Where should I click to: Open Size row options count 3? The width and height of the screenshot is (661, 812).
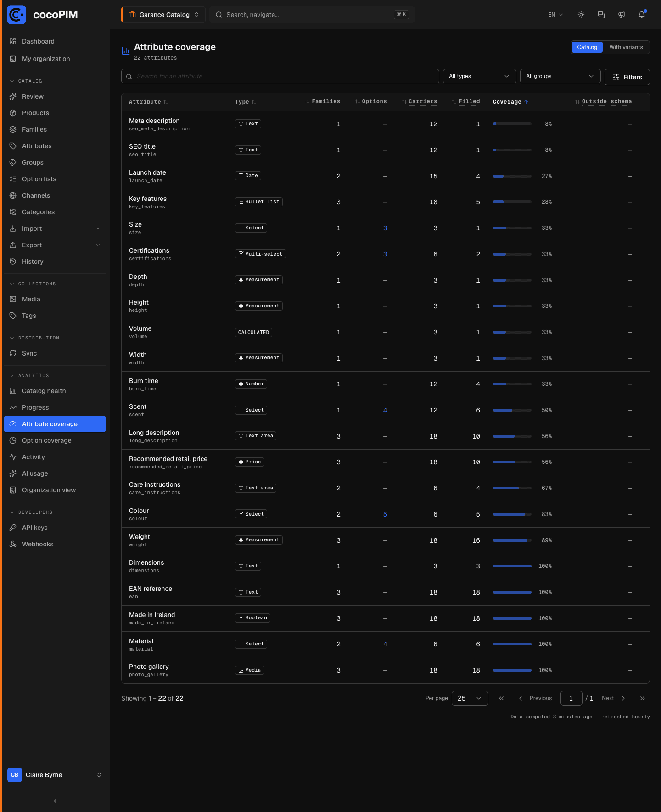click(x=385, y=228)
